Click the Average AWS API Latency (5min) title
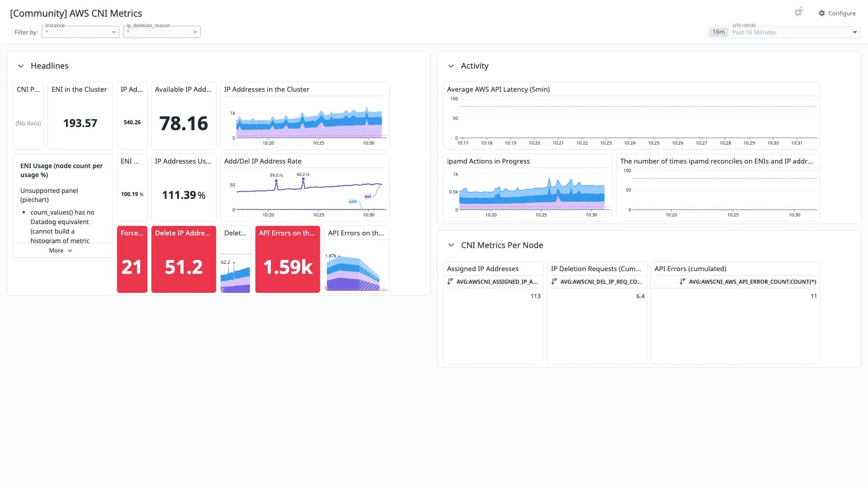This screenshot has width=868, height=488. tap(498, 89)
